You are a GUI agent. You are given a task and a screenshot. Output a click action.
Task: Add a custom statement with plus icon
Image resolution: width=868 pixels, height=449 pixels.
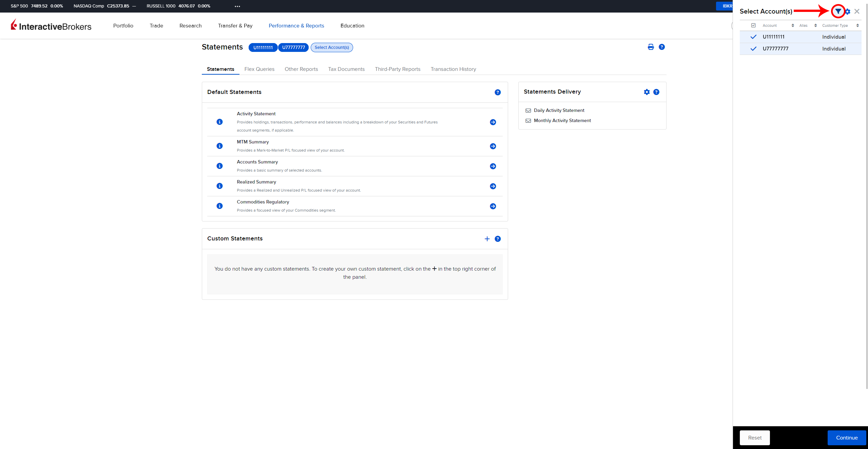[487, 239]
